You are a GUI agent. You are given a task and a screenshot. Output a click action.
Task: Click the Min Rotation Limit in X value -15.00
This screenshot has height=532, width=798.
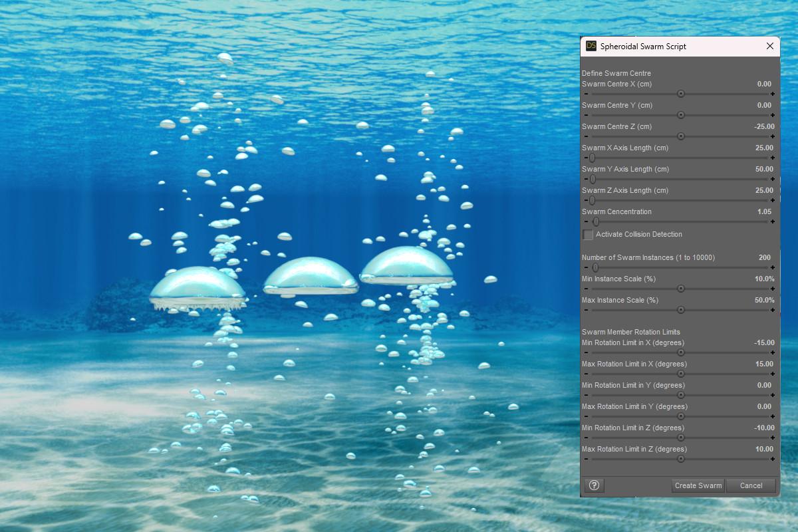tap(764, 342)
